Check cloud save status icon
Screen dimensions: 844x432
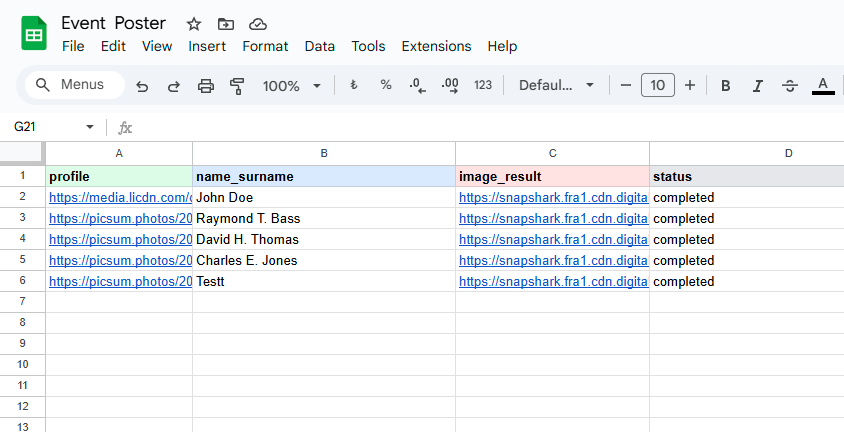pyautogui.click(x=258, y=24)
